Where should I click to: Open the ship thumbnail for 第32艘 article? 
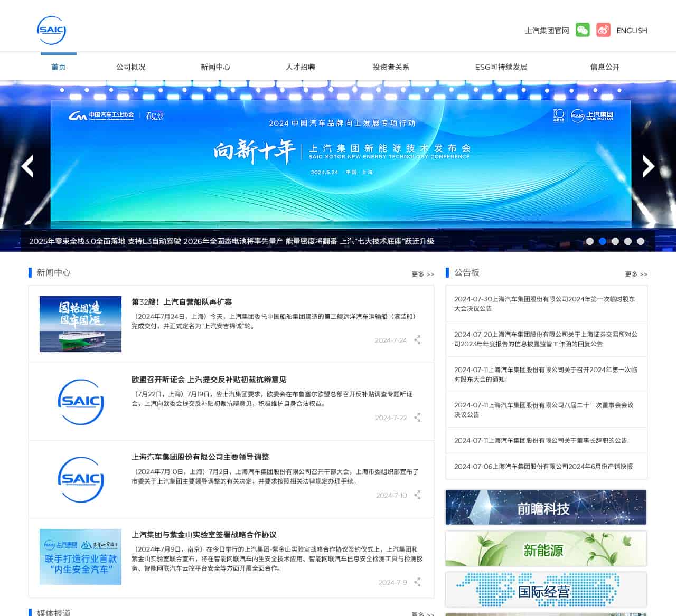tap(80, 324)
